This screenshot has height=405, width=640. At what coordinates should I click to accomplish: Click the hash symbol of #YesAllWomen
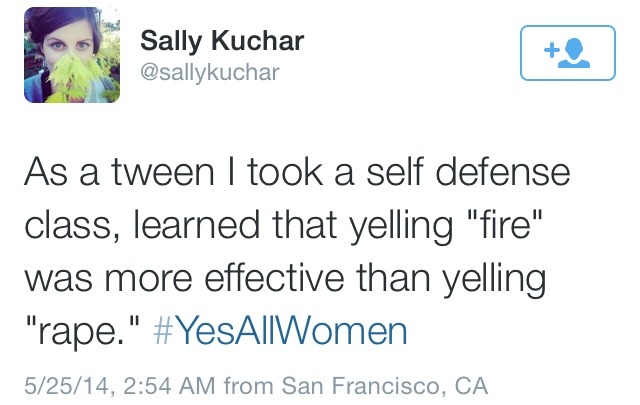pos(163,332)
